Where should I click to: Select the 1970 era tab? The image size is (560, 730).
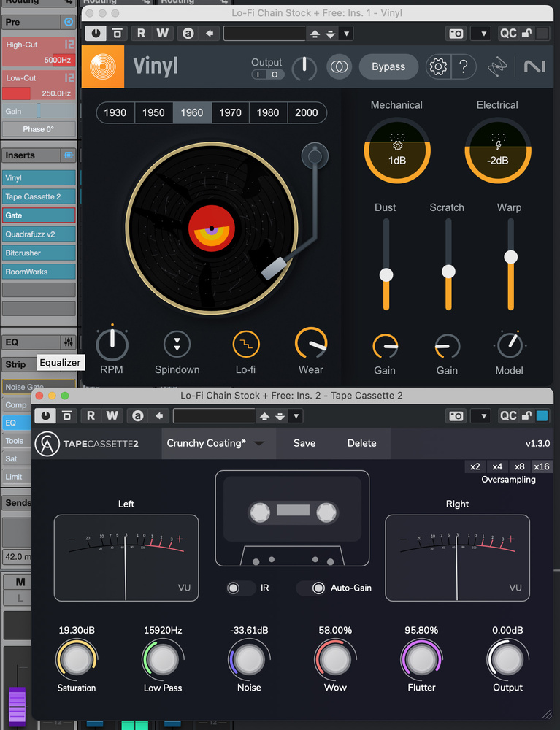231,112
